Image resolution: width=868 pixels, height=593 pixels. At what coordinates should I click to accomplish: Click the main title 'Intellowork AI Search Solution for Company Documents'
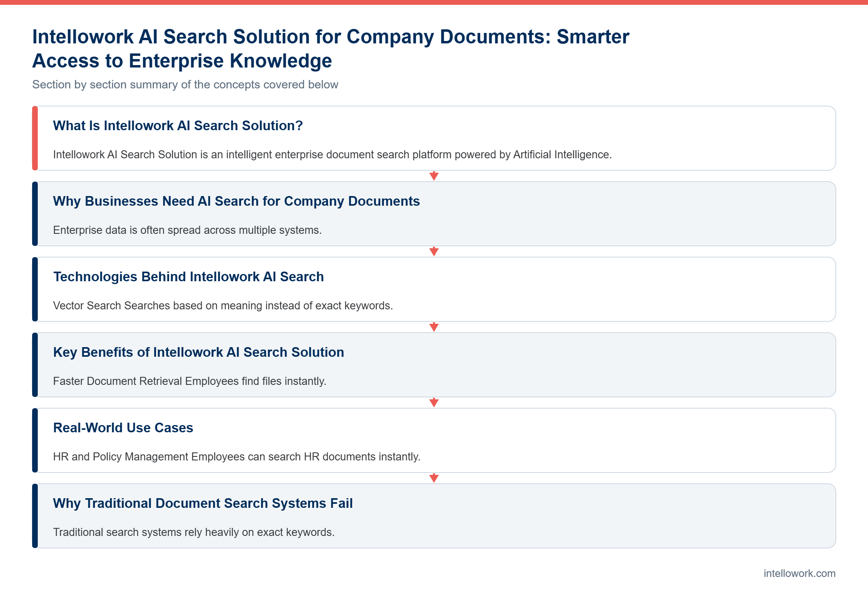pyautogui.click(x=331, y=49)
